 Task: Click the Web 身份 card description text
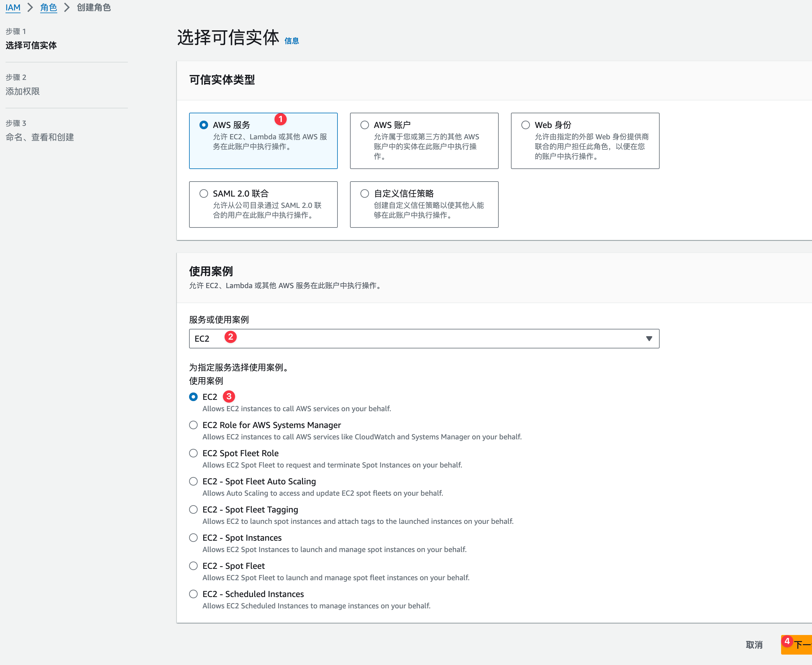[x=592, y=146]
